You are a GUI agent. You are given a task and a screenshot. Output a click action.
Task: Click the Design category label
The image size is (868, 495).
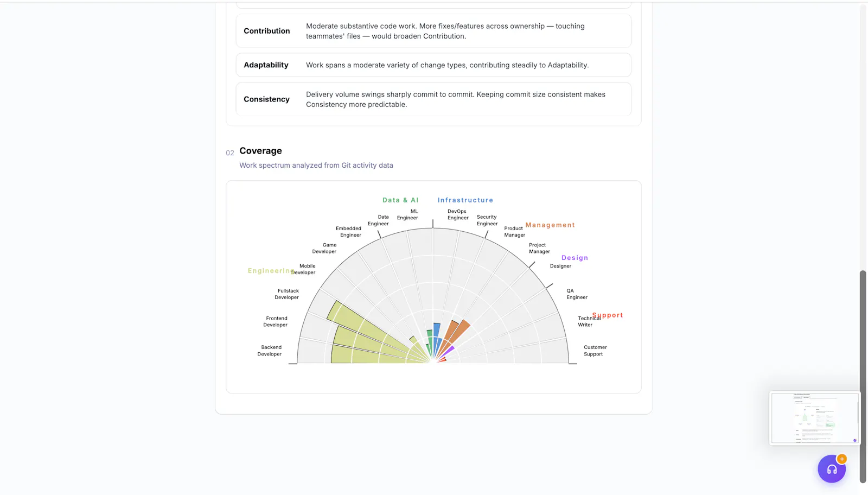click(x=575, y=258)
